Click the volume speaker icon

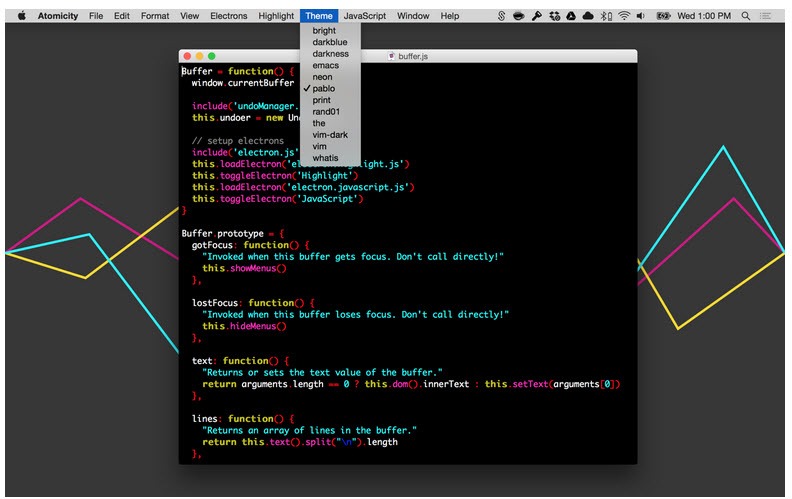640,16
